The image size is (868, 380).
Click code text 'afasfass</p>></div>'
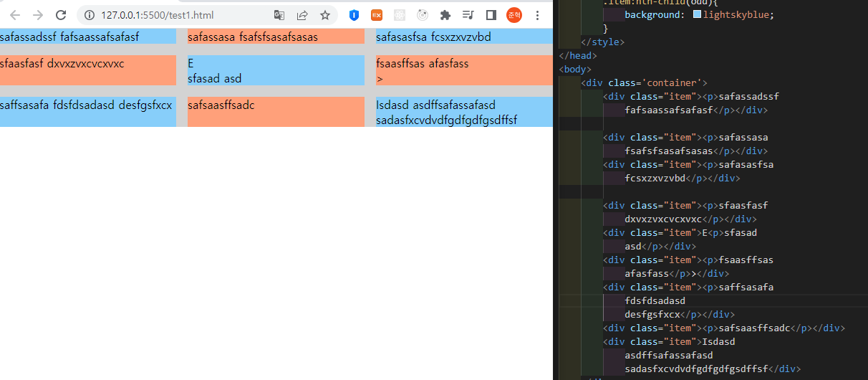tap(677, 273)
